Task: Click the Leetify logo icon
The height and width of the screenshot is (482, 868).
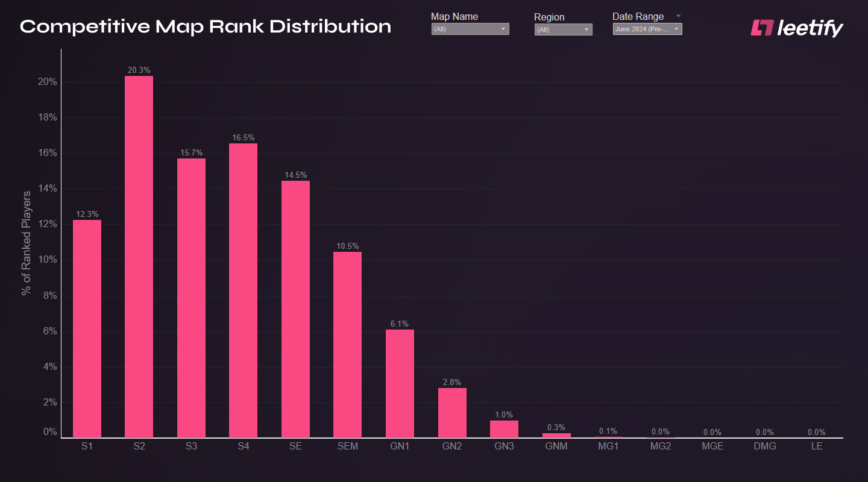Action: click(762, 28)
